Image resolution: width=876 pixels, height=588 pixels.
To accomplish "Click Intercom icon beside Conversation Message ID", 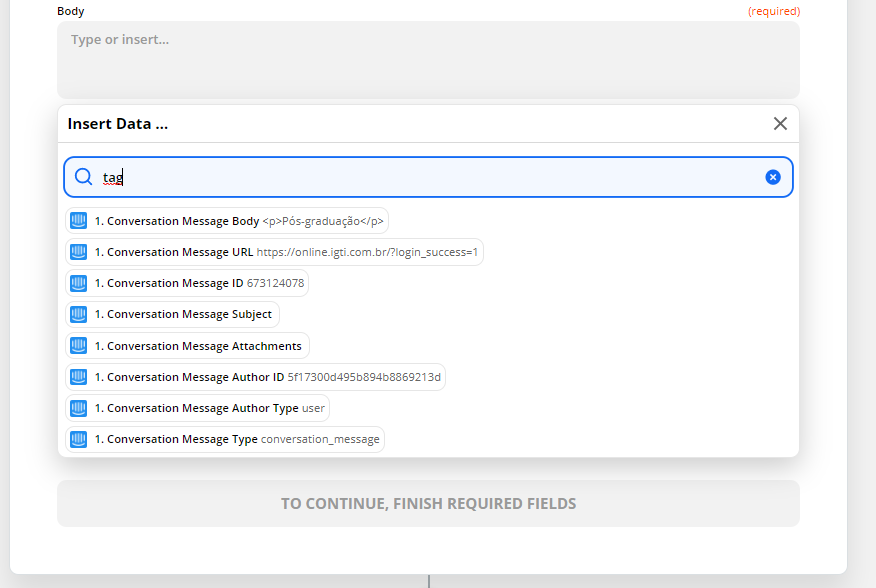I will pyautogui.click(x=78, y=283).
